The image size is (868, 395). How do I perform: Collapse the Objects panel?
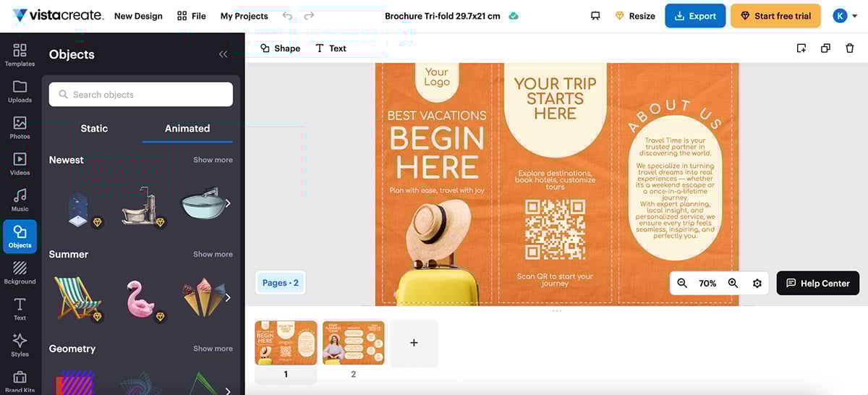coord(223,54)
